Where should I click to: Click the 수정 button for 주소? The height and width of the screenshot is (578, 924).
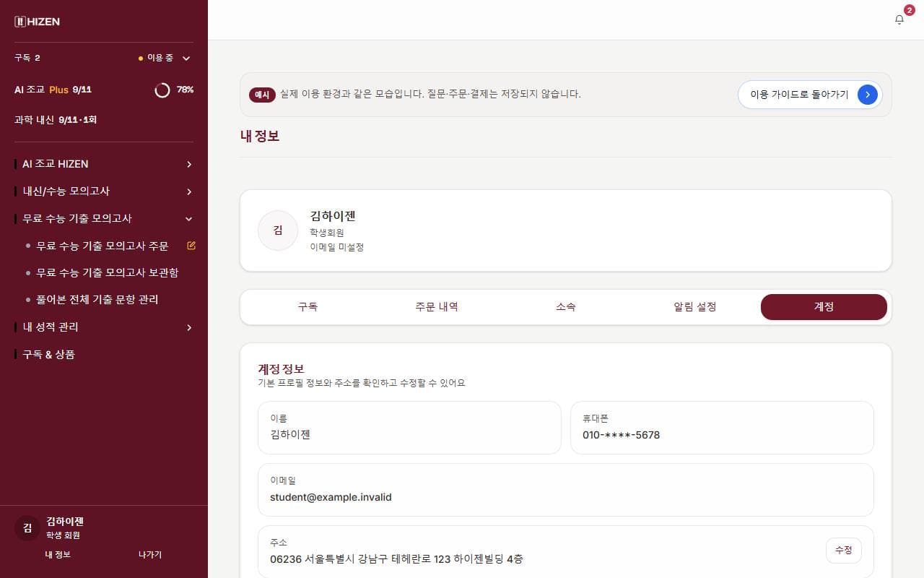pos(844,551)
